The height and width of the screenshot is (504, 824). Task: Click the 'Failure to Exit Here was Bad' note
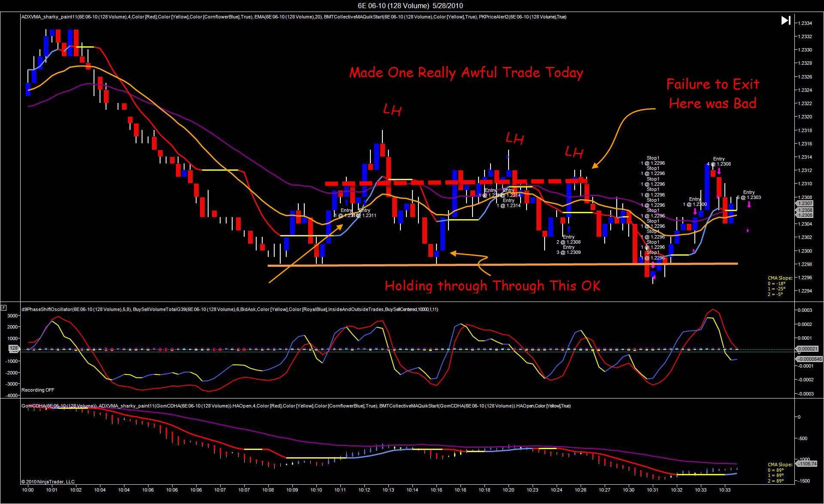(x=713, y=94)
